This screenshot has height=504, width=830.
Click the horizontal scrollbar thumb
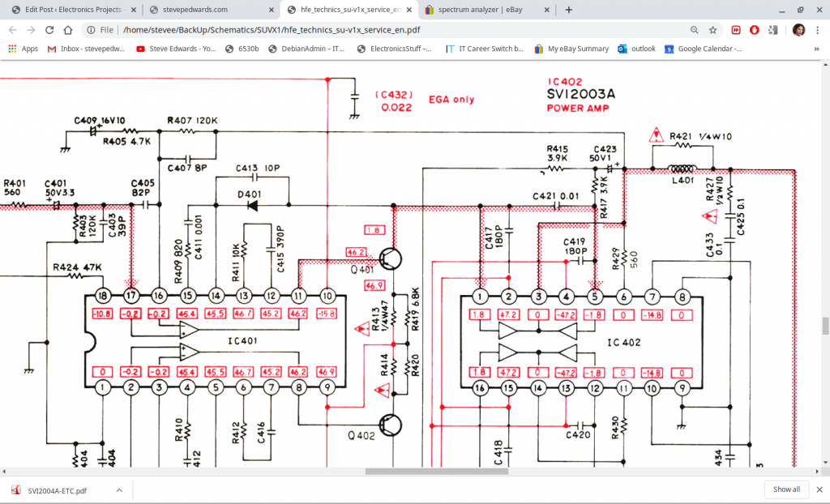pyautogui.click(x=436, y=471)
